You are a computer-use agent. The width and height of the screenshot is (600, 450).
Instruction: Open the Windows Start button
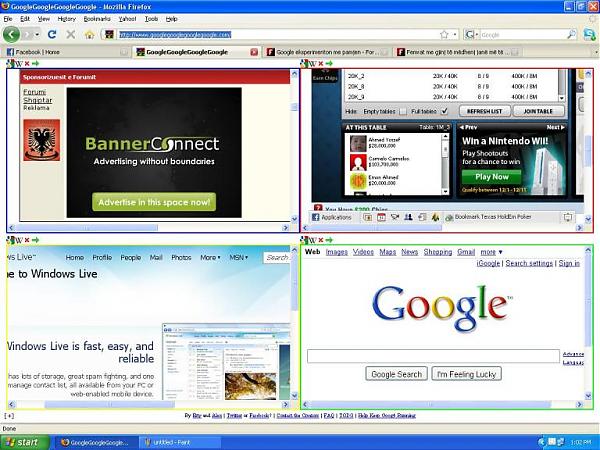(25, 442)
